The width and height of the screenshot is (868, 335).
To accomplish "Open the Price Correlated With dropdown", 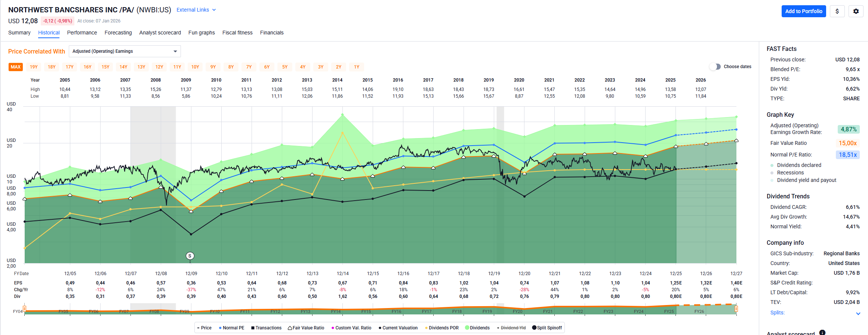I will [x=124, y=51].
